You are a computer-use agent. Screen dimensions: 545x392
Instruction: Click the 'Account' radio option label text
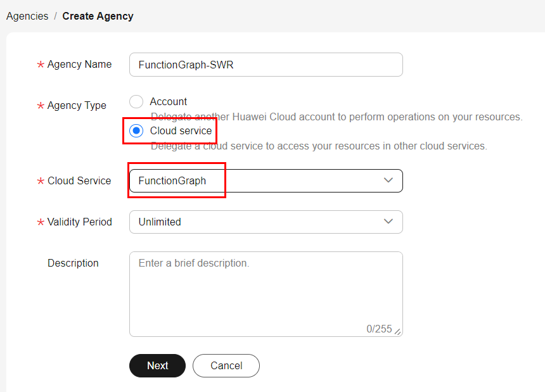pyautogui.click(x=168, y=101)
